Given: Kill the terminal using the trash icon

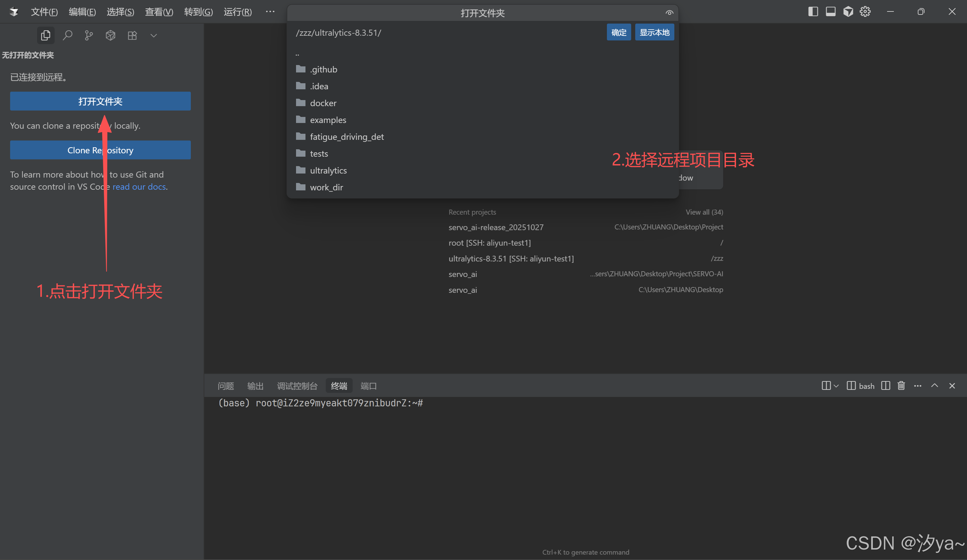Looking at the screenshot, I should pyautogui.click(x=901, y=385).
